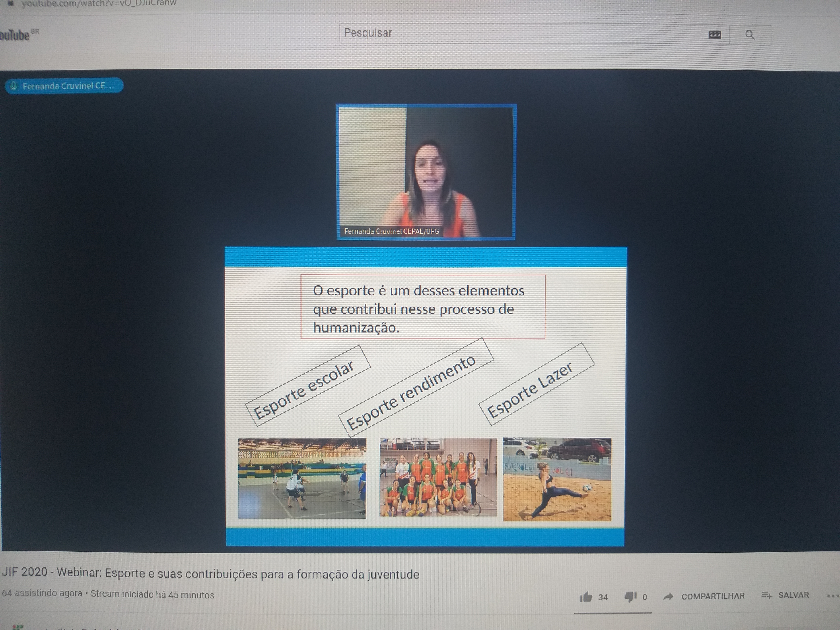Click the SALVAR button text
Viewport: 840px width, 630px height.
coord(793,595)
